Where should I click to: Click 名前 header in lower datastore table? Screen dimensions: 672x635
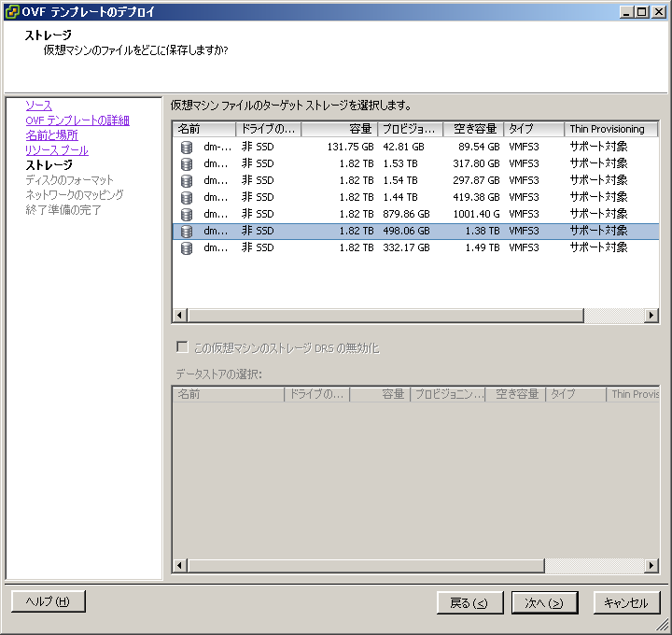coord(229,394)
